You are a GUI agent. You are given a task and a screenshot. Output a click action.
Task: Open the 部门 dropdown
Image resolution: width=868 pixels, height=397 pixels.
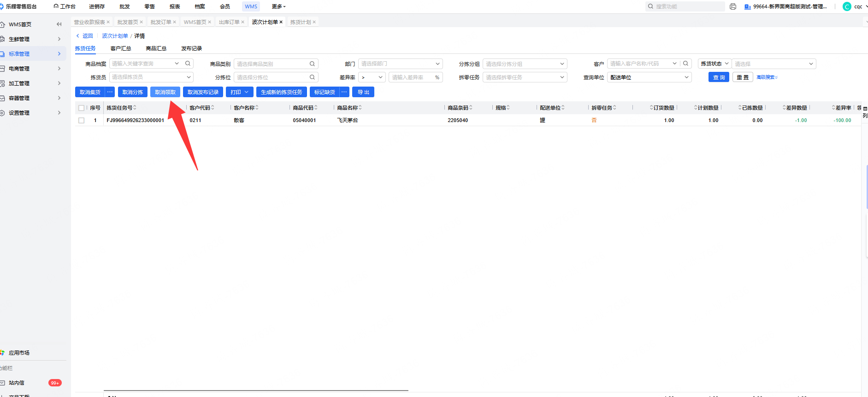400,64
